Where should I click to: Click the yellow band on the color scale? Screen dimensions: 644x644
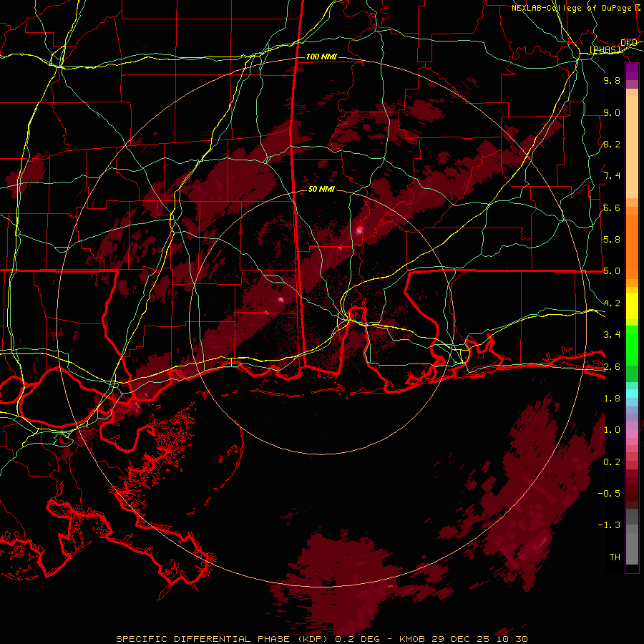[632, 306]
